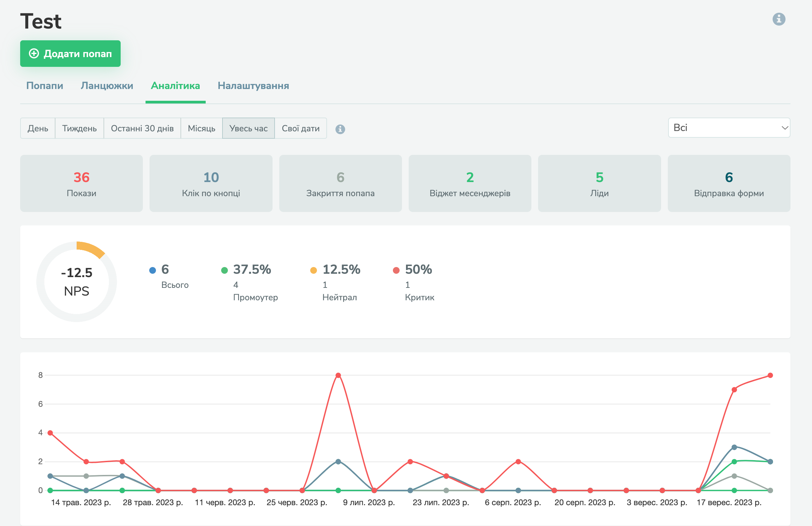The height and width of the screenshot is (526, 812).
Task: Click the info icon next to Test title
Action: tap(779, 19)
